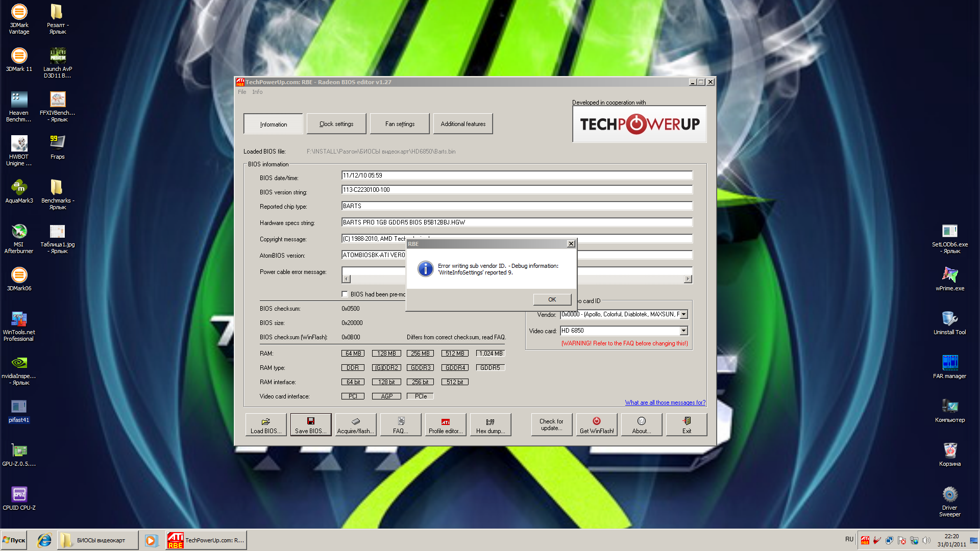Open Fraps desktop icon
This screenshot has width=980, height=551.
(58, 147)
